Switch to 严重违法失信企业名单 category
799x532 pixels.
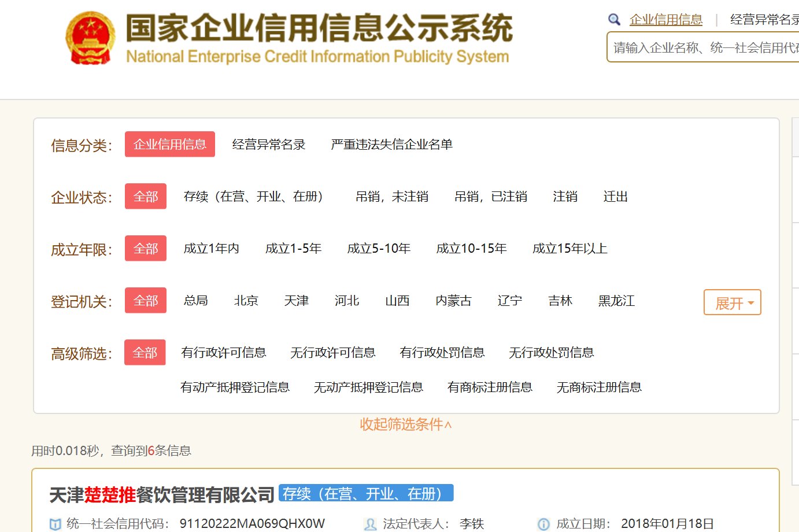coord(392,144)
